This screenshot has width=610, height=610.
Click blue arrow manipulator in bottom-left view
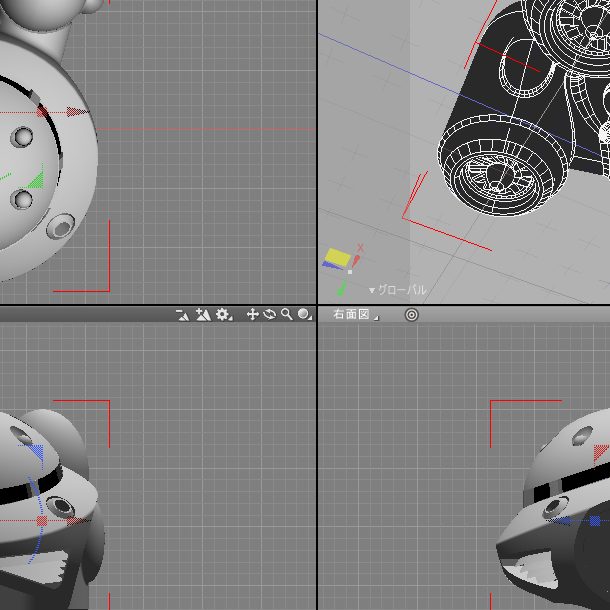click(37, 453)
